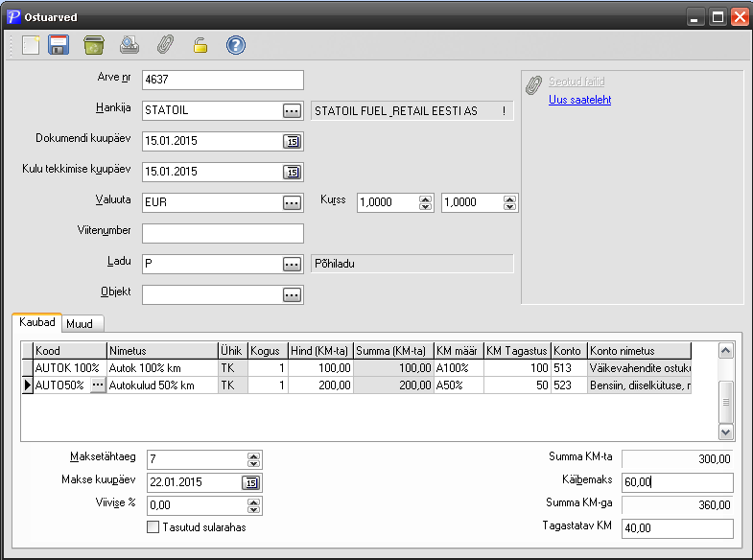Image resolution: width=753 pixels, height=560 pixels.
Task: Delete invoice using green recycle bin icon
Action: point(94,45)
